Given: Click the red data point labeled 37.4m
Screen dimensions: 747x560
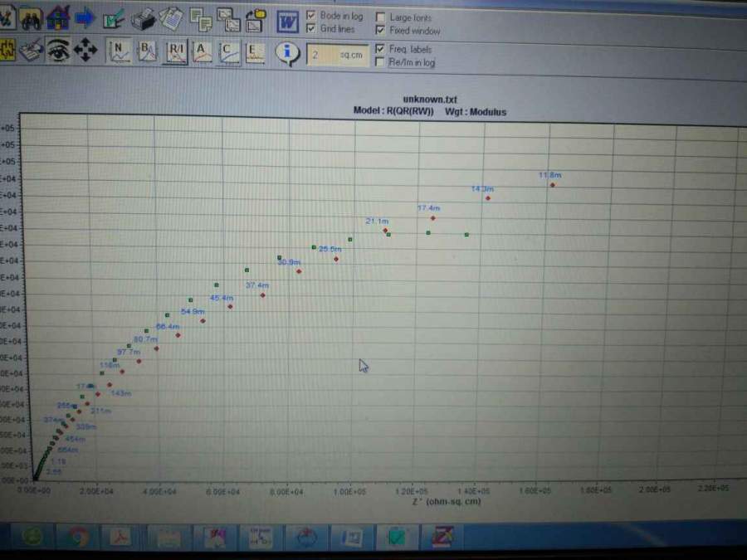Looking at the screenshot, I should pos(262,295).
